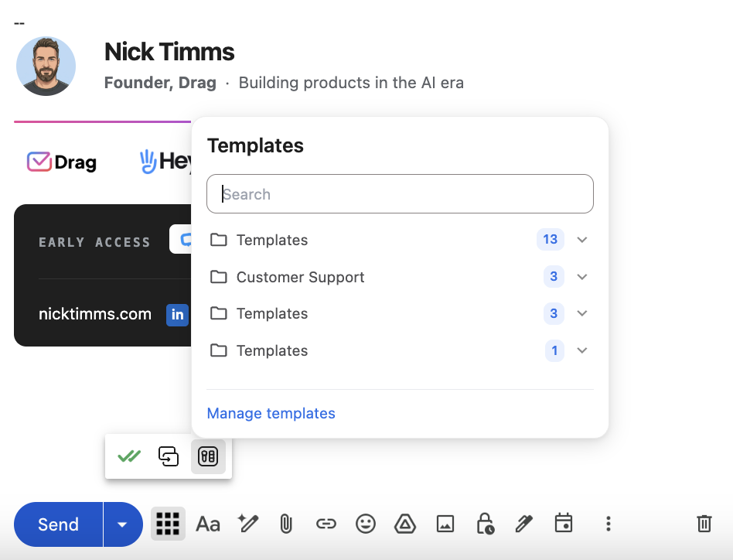Click the calendar scheduling icon
This screenshot has width=733, height=560.
click(x=564, y=523)
